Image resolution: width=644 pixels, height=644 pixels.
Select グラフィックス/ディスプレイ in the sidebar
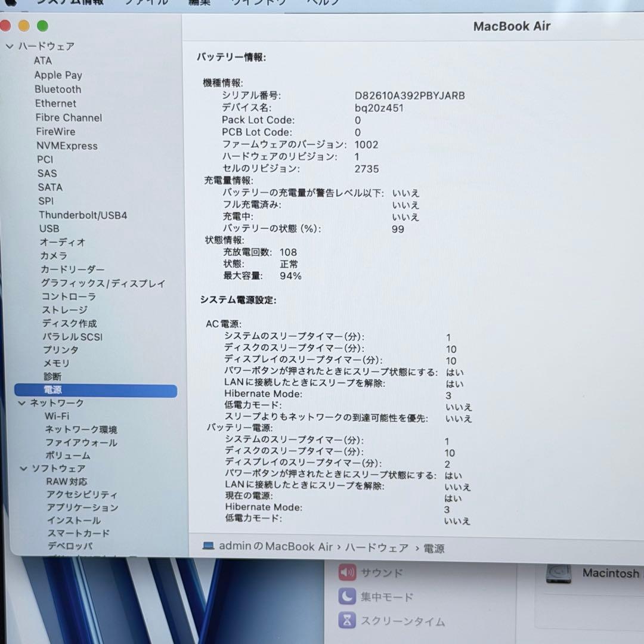103,283
